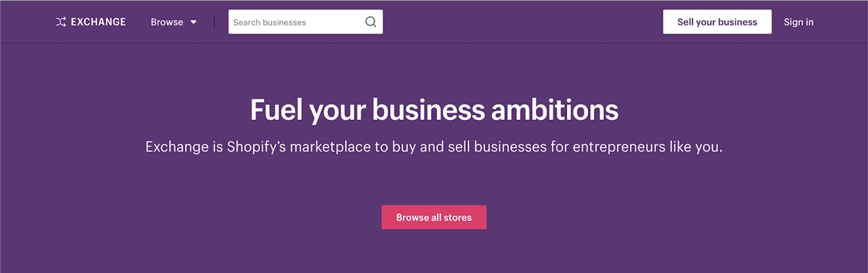
Task: Click the Exchange shuffle-arrows logo icon
Action: (x=61, y=22)
